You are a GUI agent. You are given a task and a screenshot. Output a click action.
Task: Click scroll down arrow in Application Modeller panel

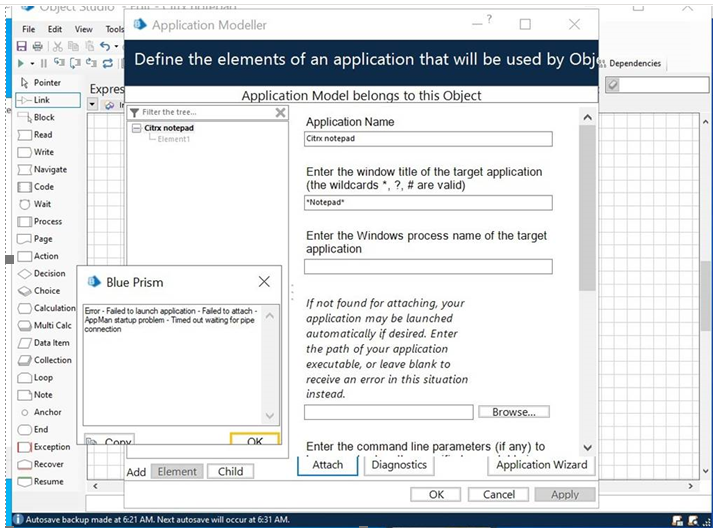point(587,448)
